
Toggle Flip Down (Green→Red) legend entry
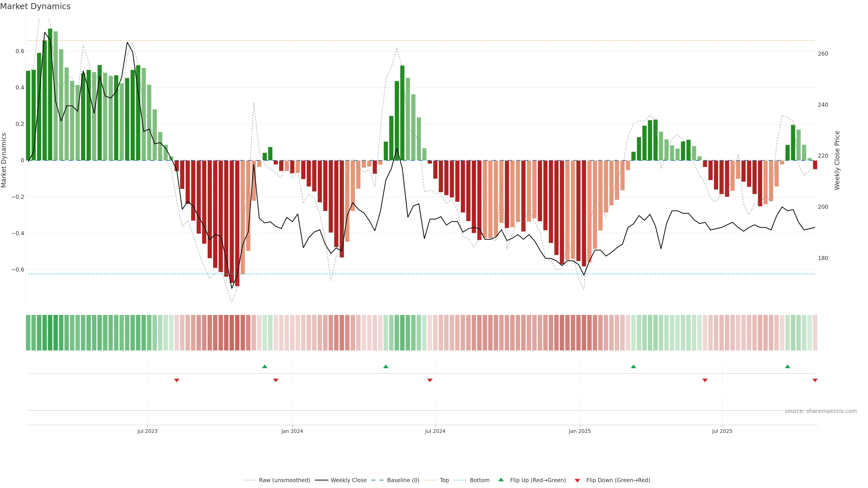coord(618,480)
